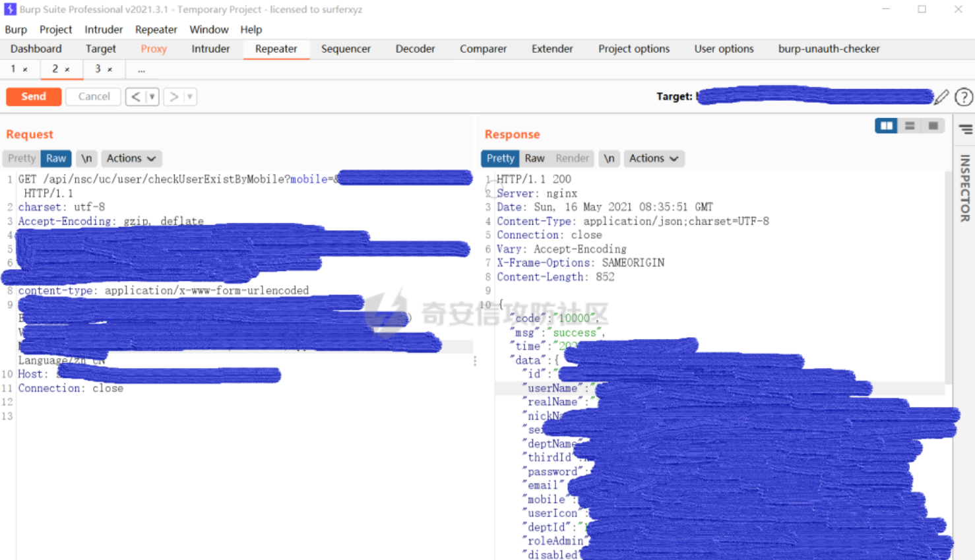Toggle \n display in Request panel
The image size is (975, 560).
[x=86, y=158]
